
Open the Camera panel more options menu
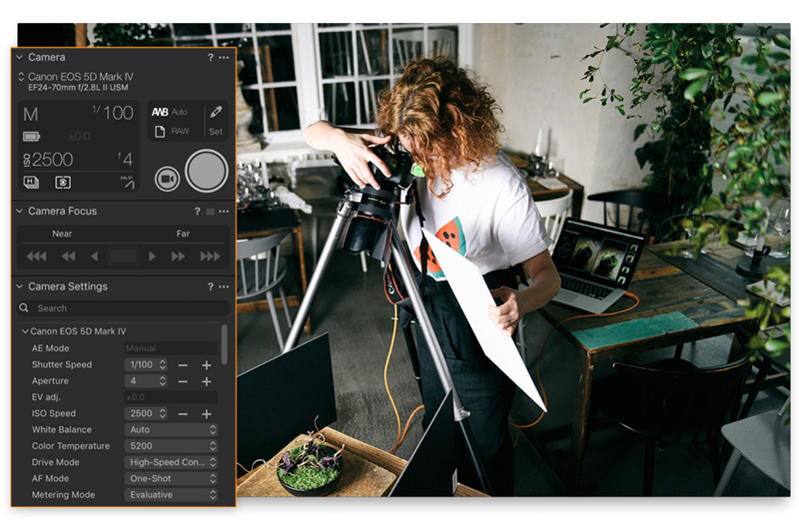[224, 58]
